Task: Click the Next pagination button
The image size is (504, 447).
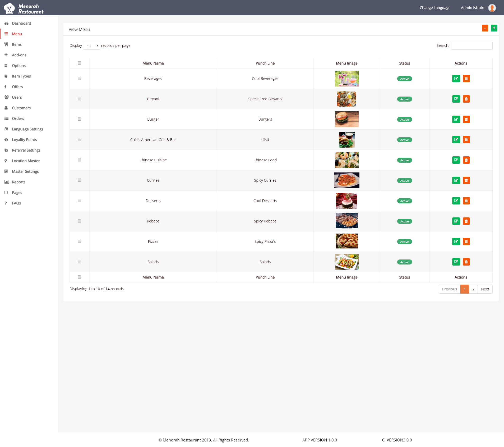Action: tap(485, 289)
